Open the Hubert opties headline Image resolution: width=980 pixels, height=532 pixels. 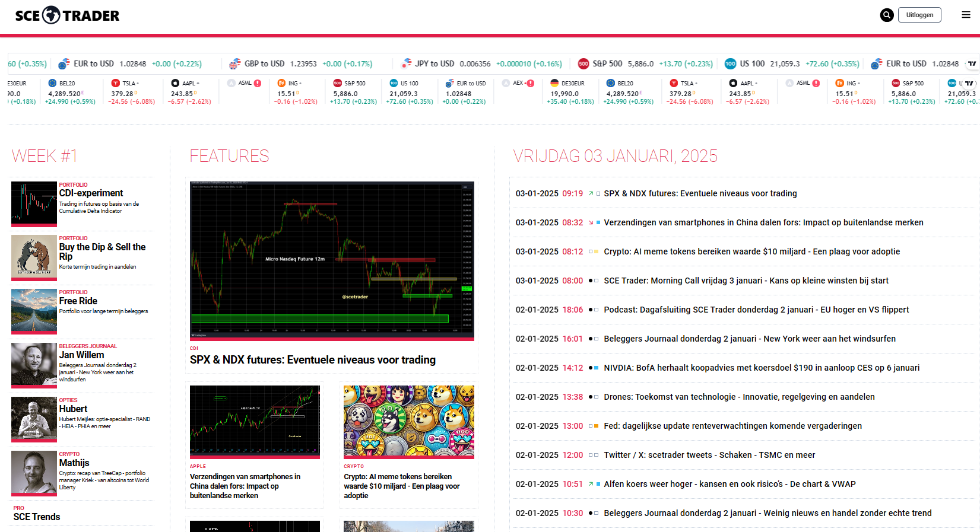click(x=73, y=409)
